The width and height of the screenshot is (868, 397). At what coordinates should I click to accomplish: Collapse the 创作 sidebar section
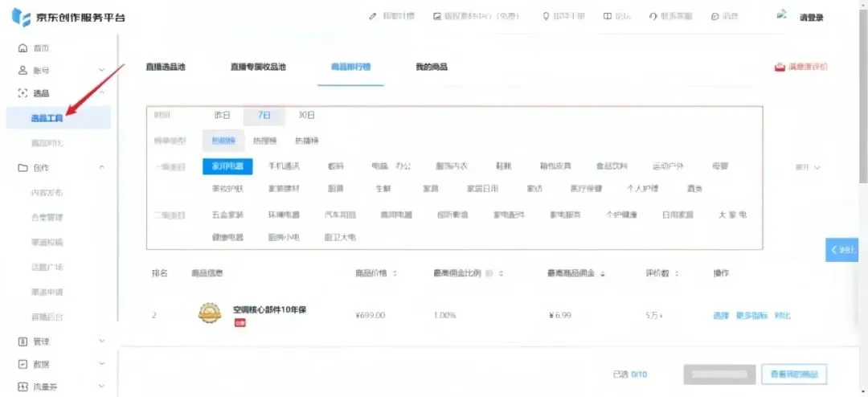tap(101, 167)
